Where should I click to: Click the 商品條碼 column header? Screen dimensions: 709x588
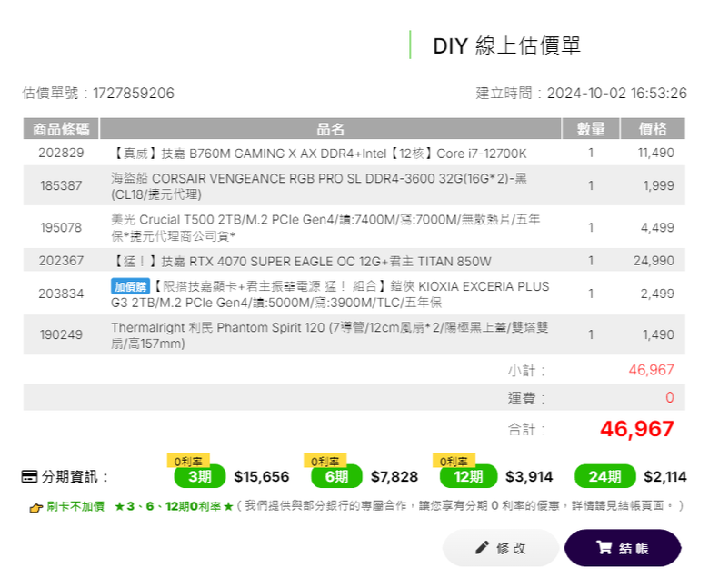(61, 129)
